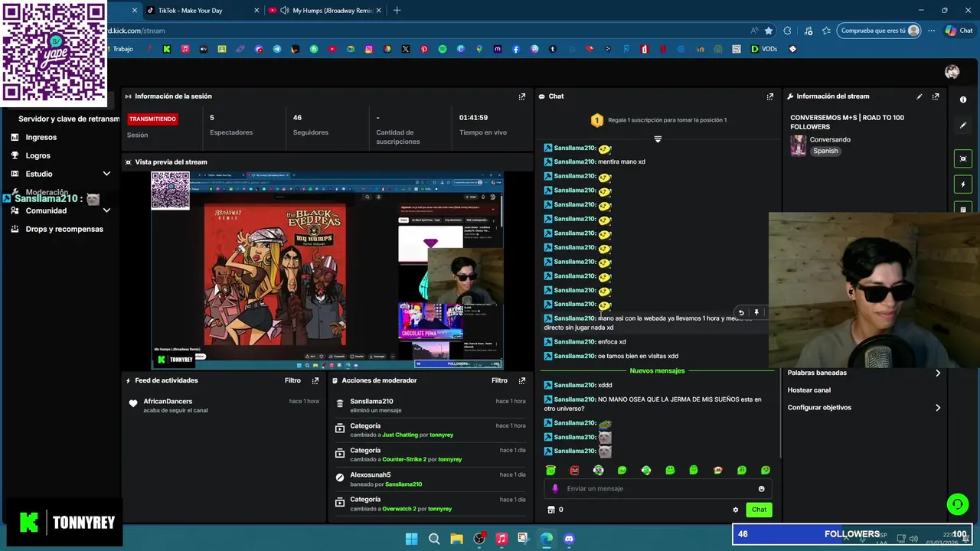The image size is (980, 551).
Task: Click the stream preview thumbnail
Action: pos(327,269)
